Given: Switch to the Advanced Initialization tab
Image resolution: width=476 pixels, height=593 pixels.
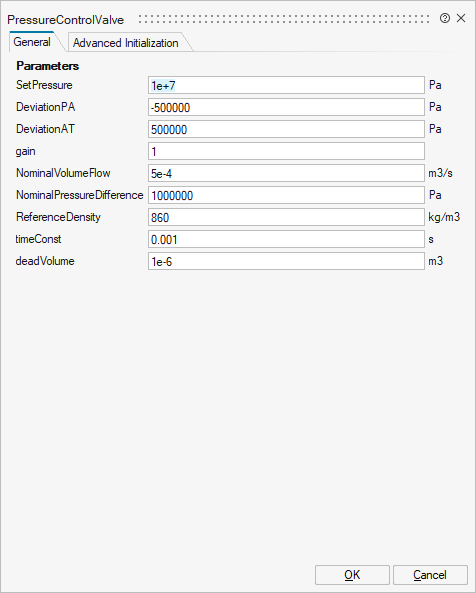Looking at the screenshot, I should point(126,43).
